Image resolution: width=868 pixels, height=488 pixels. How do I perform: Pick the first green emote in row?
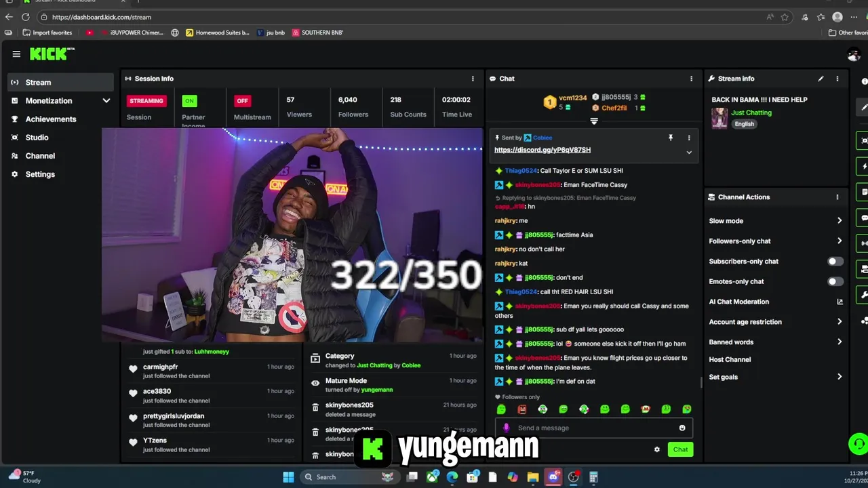click(x=501, y=409)
